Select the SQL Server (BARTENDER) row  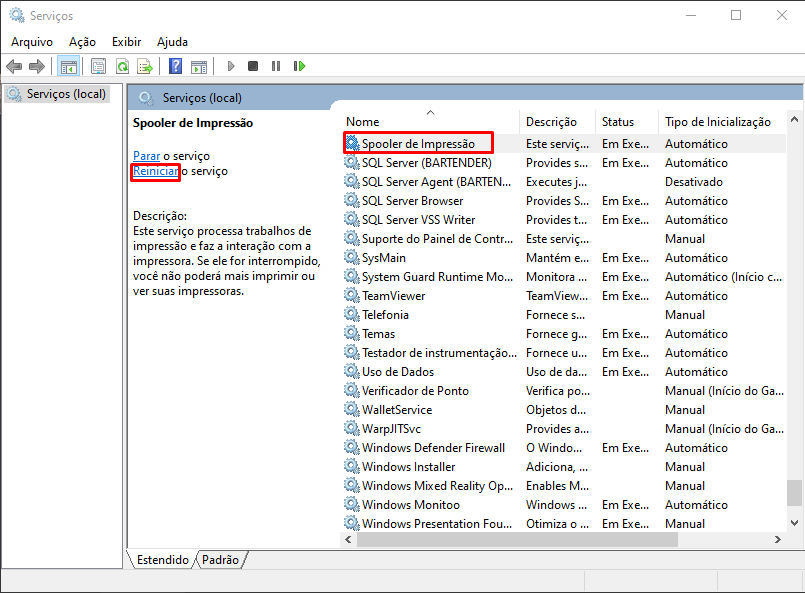coord(563,163)
